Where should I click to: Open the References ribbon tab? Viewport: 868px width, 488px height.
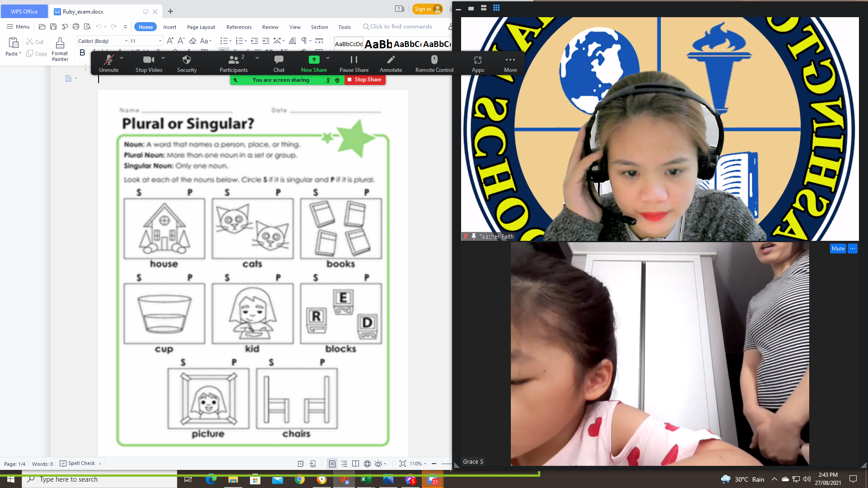239,27
